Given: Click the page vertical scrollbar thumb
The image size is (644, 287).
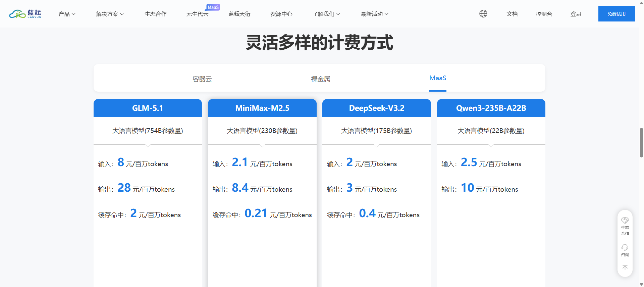Looking at the screenshot, I should [x=641, y=142].
